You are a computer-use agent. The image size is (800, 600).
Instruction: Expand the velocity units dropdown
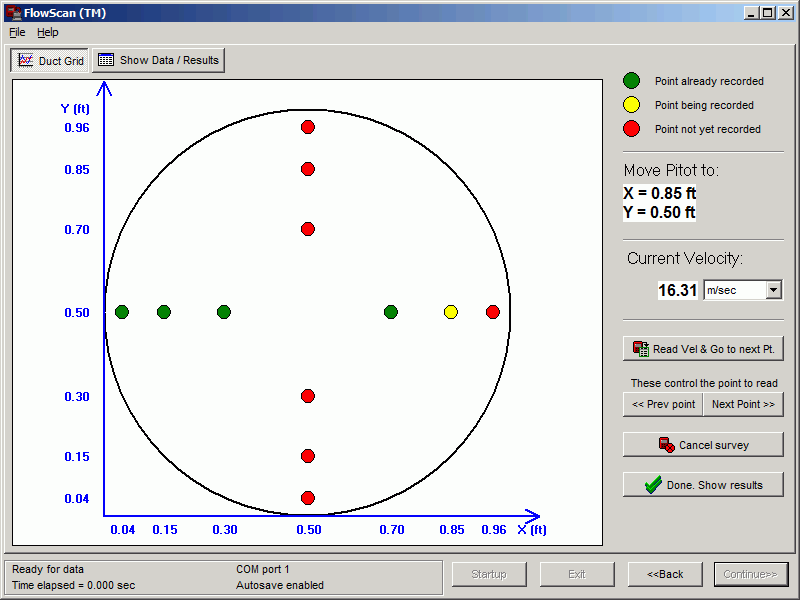[x=773, y=290]
